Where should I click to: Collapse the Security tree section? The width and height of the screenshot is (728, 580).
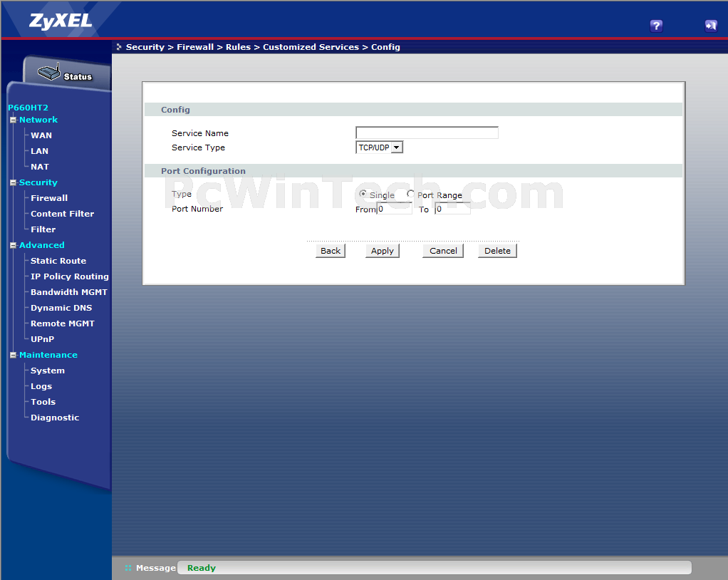[x=13, y=182]
